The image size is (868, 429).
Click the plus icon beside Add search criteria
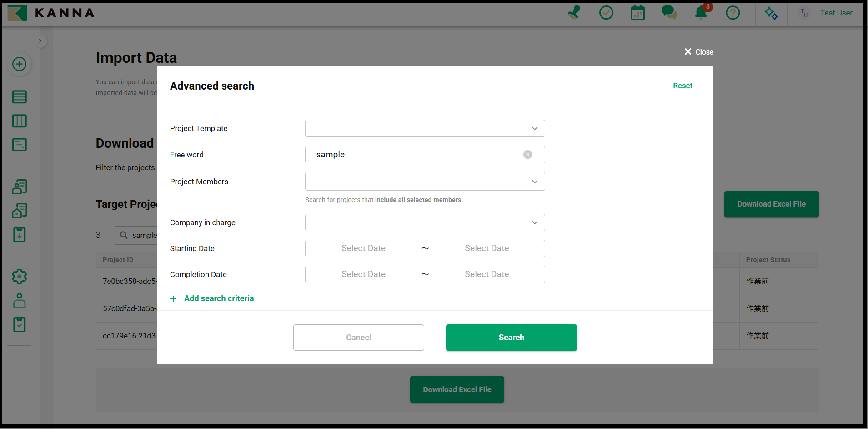(x=173, y=299)
